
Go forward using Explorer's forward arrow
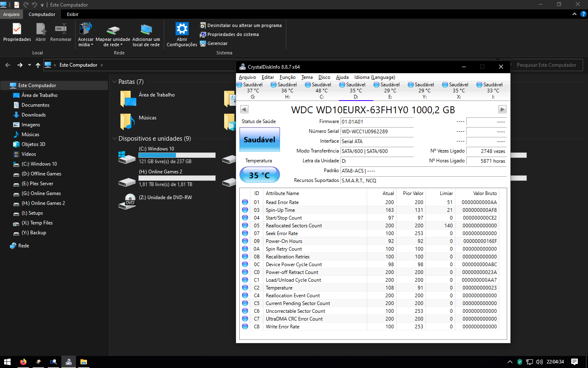coord(20,65)
